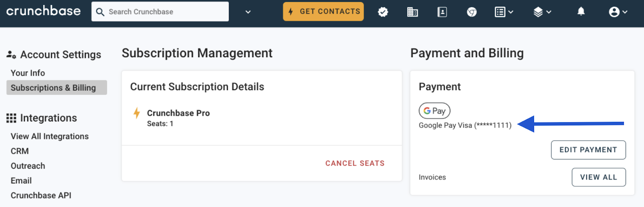This screenshot has width=644, height=207.
Task: Click the Google Pay logo
Action: (434, 111)
